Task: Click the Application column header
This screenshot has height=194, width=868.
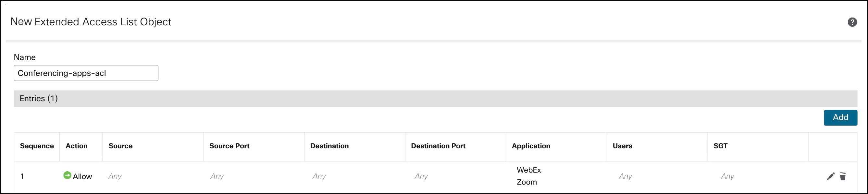Action: 531,146
